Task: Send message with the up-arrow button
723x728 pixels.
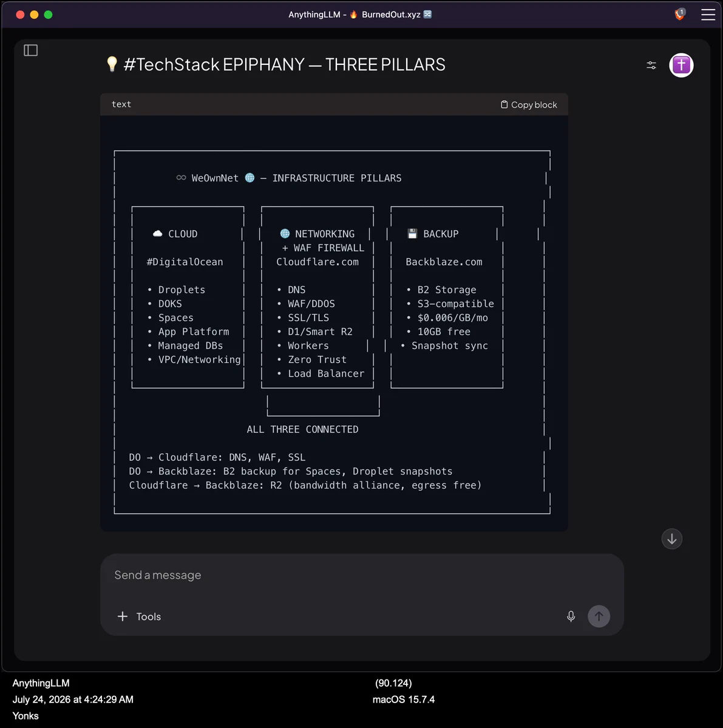Action: pos(599,616)
